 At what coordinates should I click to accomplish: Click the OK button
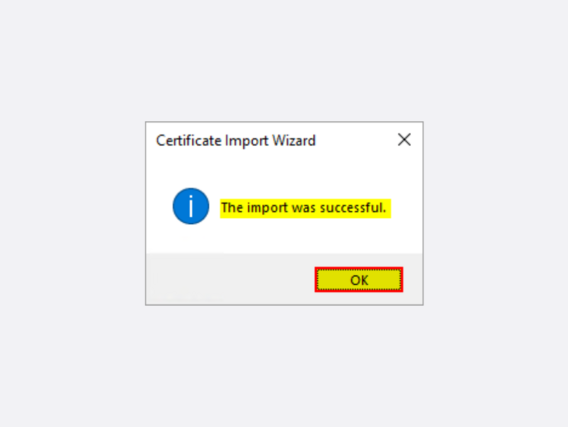[359, 280]
